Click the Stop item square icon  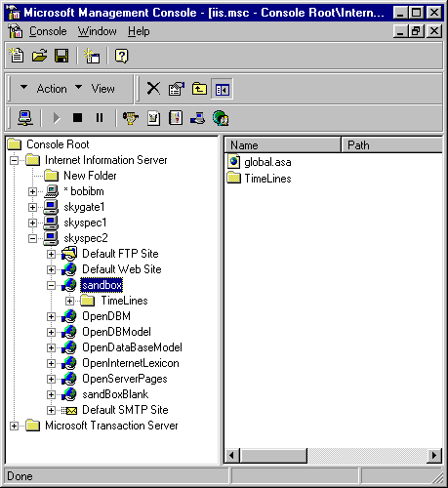point(77,117)
